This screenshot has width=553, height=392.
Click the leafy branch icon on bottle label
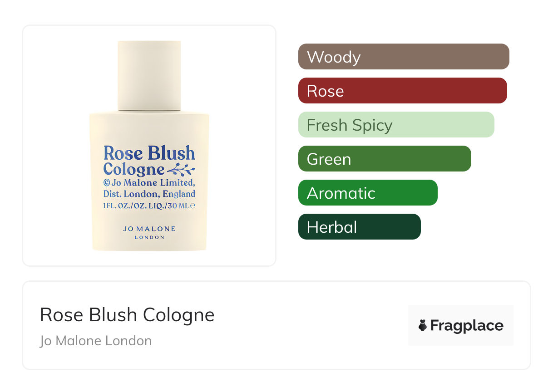(x=181, y=170)
